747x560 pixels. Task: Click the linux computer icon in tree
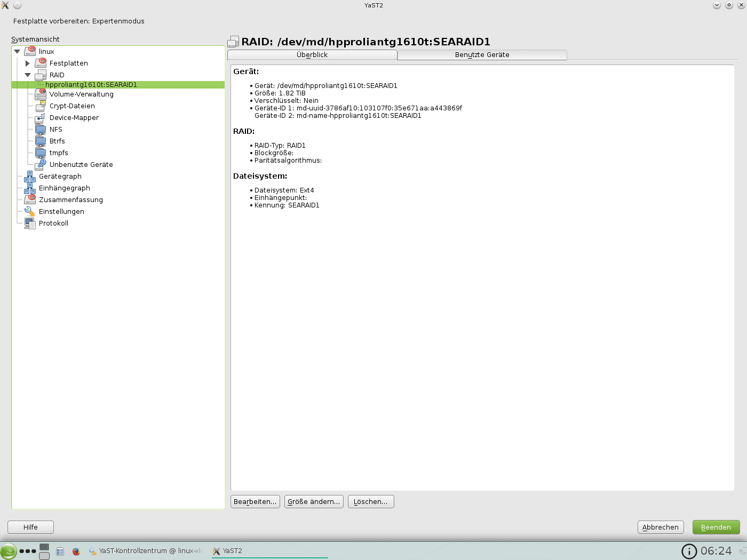pos(30,51)
